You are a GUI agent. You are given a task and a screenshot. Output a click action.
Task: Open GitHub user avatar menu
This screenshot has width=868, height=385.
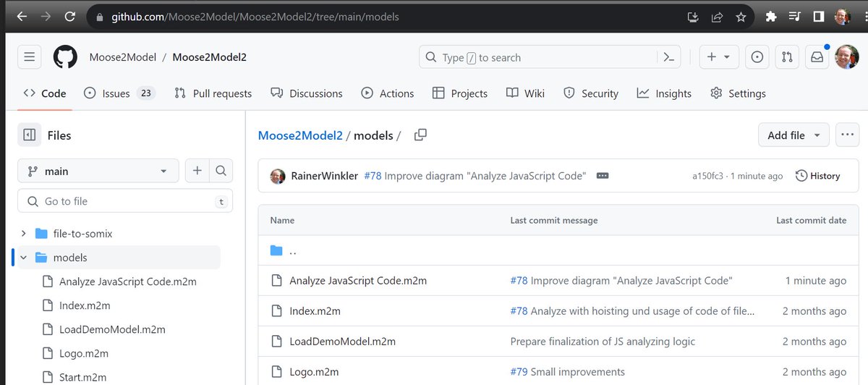click(846, 57)
